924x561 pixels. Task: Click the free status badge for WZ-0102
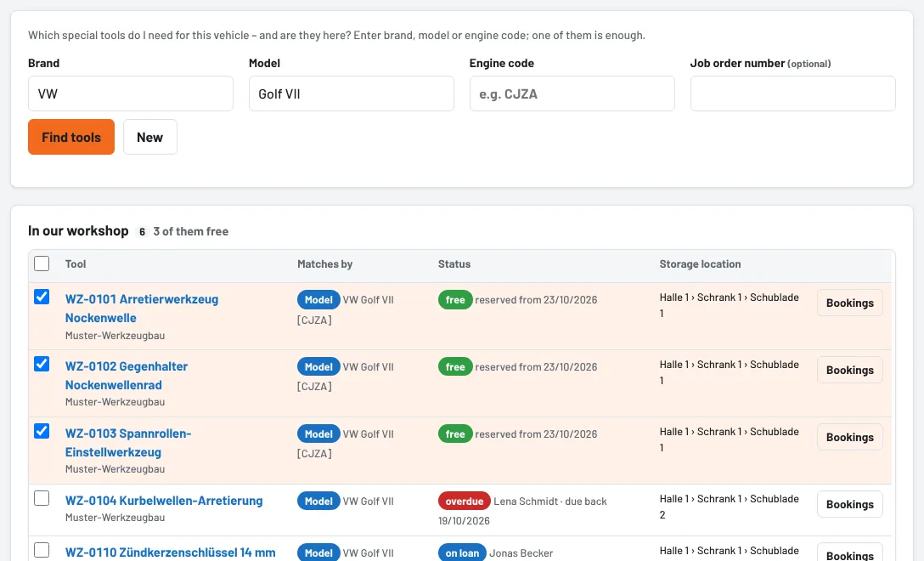(455, 367)
